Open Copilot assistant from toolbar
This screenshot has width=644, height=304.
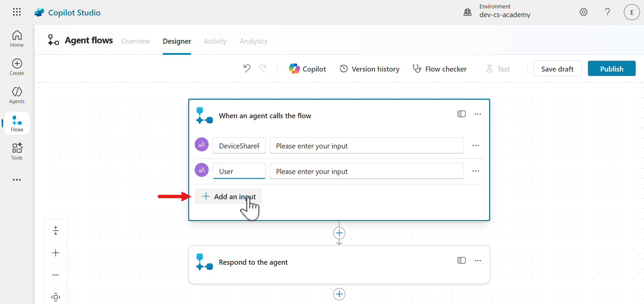(x=307, y=69)
